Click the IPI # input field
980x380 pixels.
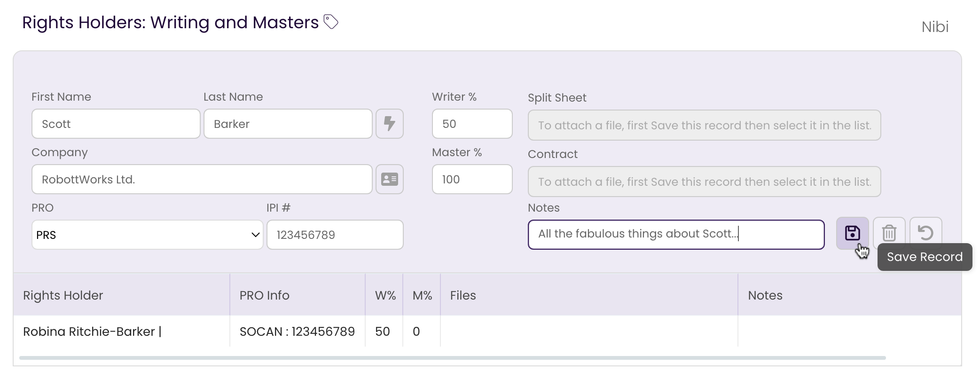click(x=335, y=235)
